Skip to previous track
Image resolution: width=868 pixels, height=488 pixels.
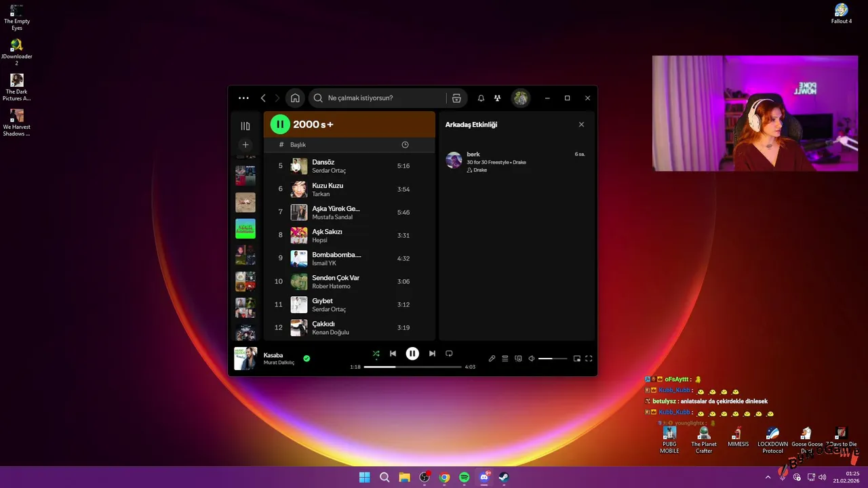[393, 354]
